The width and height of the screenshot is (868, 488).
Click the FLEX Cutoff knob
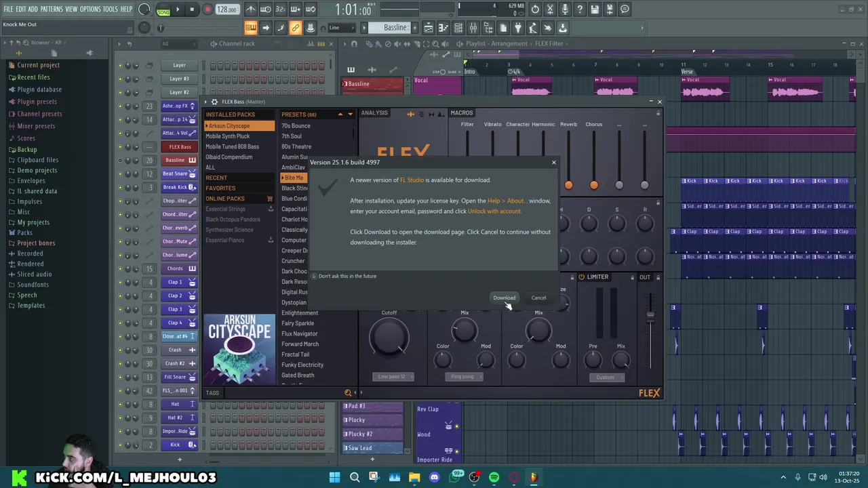coord(389,337)
